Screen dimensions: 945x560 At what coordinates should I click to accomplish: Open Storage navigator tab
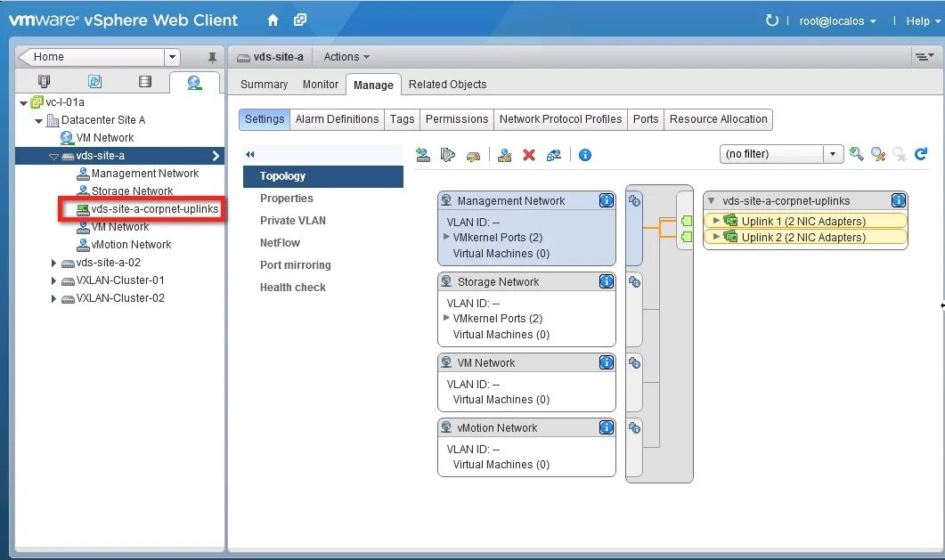[x=144, y=81]
